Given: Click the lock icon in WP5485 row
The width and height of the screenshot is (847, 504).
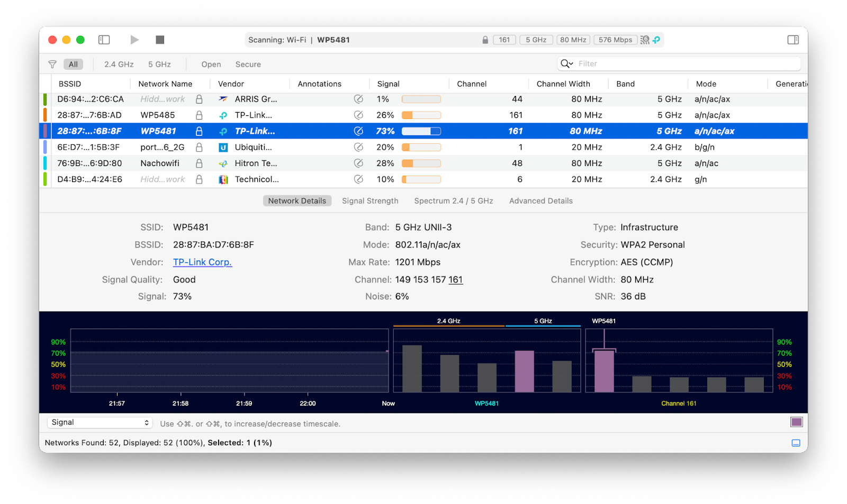Looking at the screenshot, I should coord(199,115).
